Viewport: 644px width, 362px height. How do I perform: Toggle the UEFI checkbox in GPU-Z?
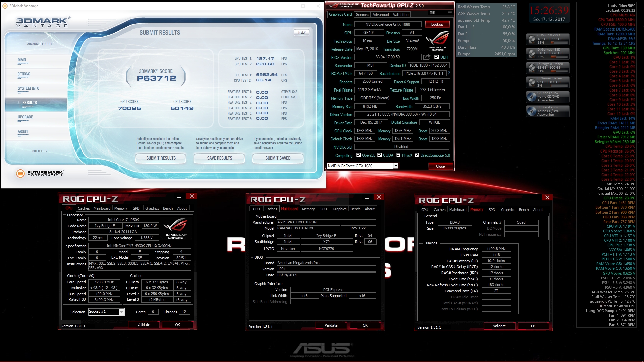pyautogui.click(x=437, y=57)
